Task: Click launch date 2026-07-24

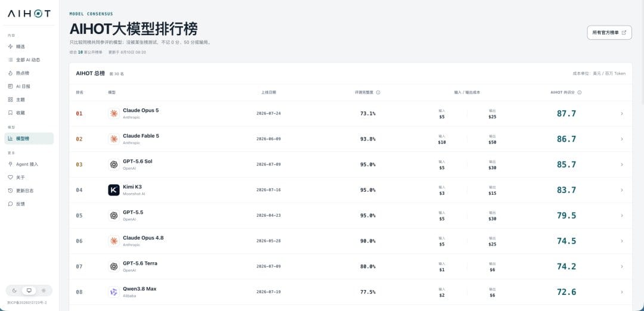Action: coord(268,114)
